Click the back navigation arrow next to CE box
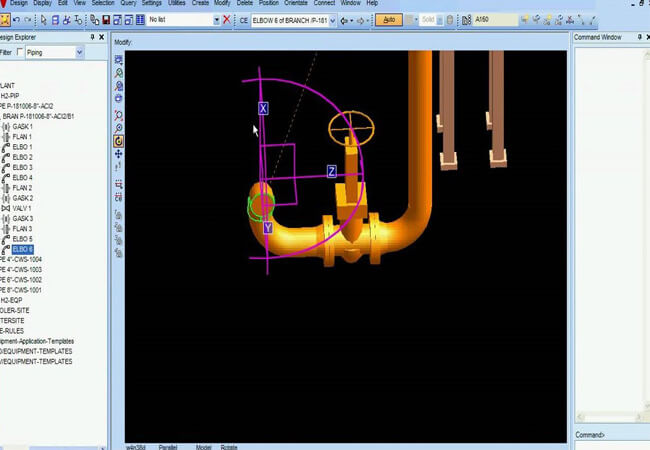Image resolution: width=650 pixels, height=450 pixels. [344, 20]
